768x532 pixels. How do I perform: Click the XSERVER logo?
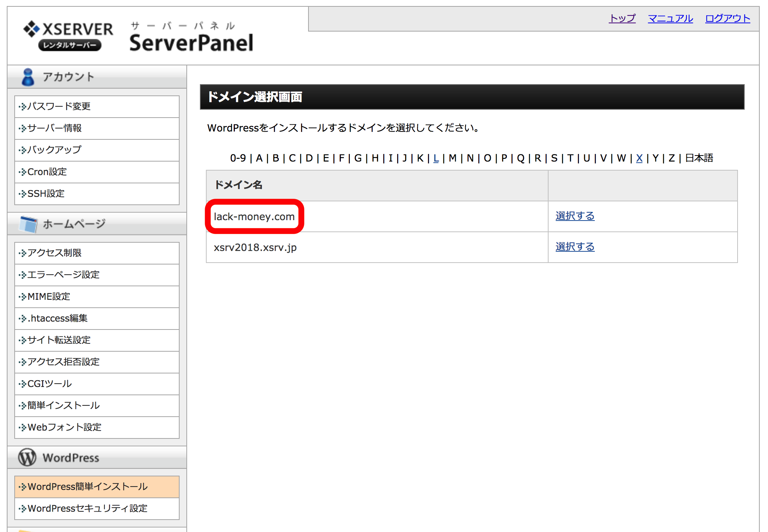[68, 36]
